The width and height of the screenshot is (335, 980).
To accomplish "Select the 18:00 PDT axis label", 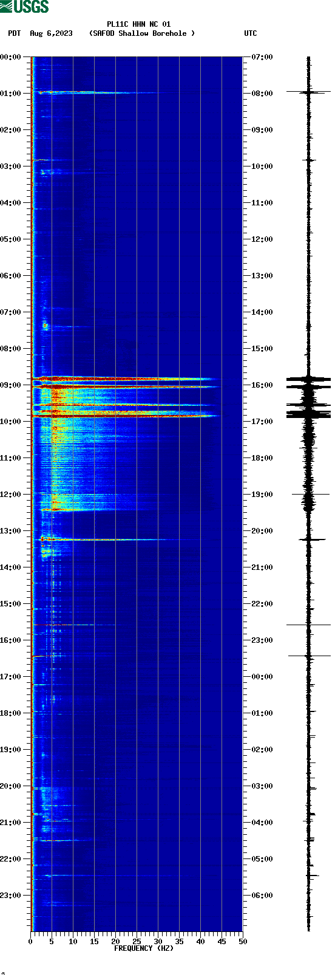I will tap(10, 713).
